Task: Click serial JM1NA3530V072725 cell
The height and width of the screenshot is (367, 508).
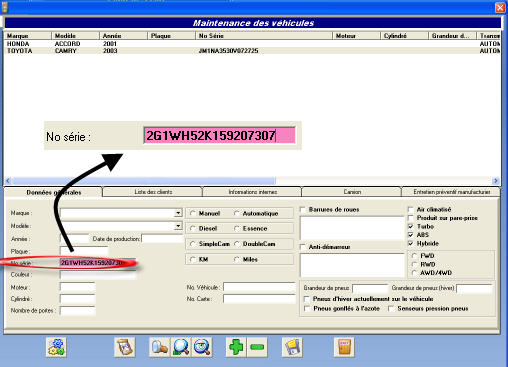Action: click(228, 51)
